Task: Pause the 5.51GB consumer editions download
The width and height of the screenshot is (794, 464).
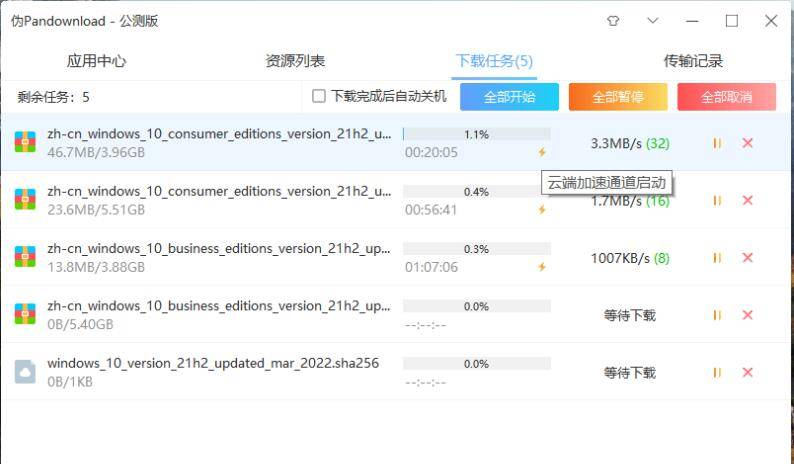Action: tap(717, 200)
